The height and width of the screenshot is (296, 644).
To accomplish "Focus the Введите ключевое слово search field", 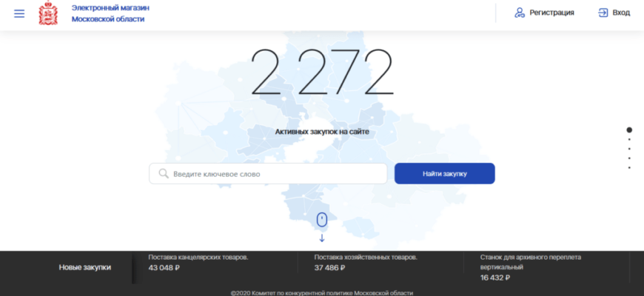I will click(x=268, y=174).
